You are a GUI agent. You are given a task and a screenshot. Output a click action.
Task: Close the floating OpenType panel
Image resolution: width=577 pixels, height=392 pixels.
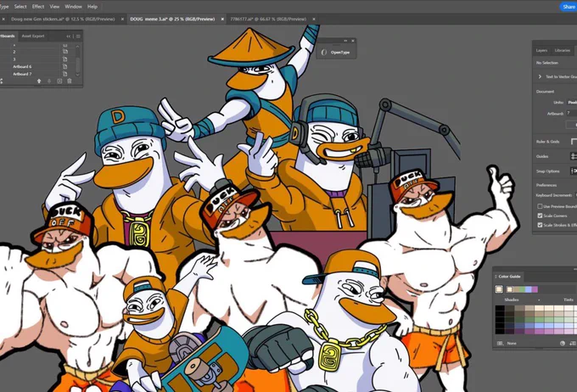(353, 41)
